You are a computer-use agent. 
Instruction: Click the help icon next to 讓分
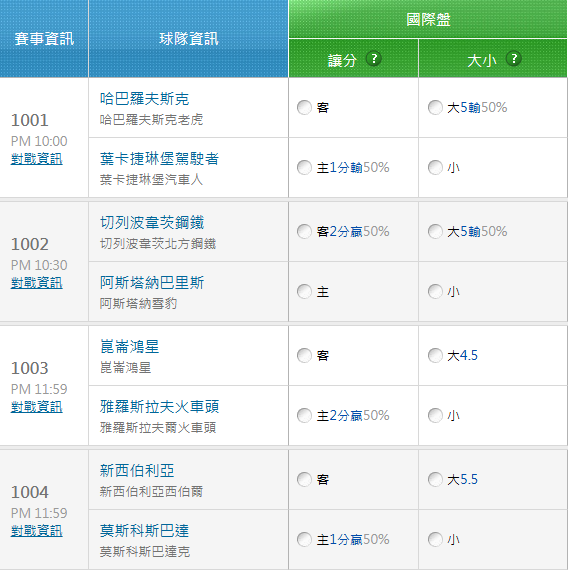point(373,59)
